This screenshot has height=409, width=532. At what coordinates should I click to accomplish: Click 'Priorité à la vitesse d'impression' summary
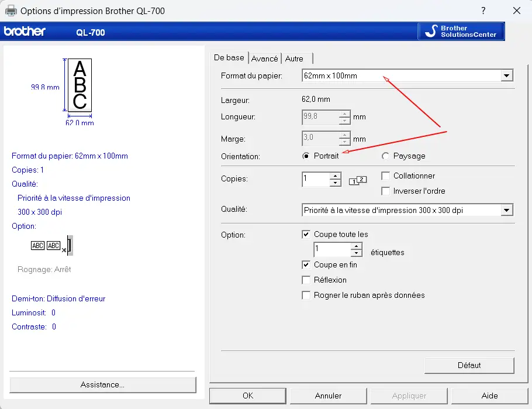click(x=74, y=198)
